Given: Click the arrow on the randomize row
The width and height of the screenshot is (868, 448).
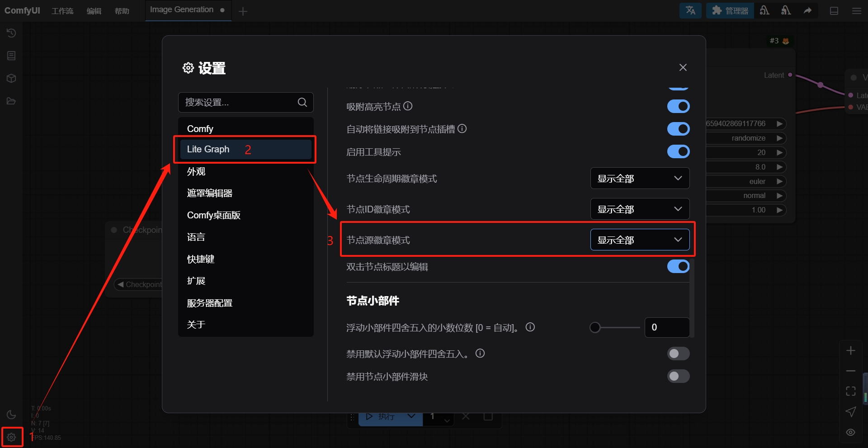Looking at the screenshot, I should coord(779,138).
